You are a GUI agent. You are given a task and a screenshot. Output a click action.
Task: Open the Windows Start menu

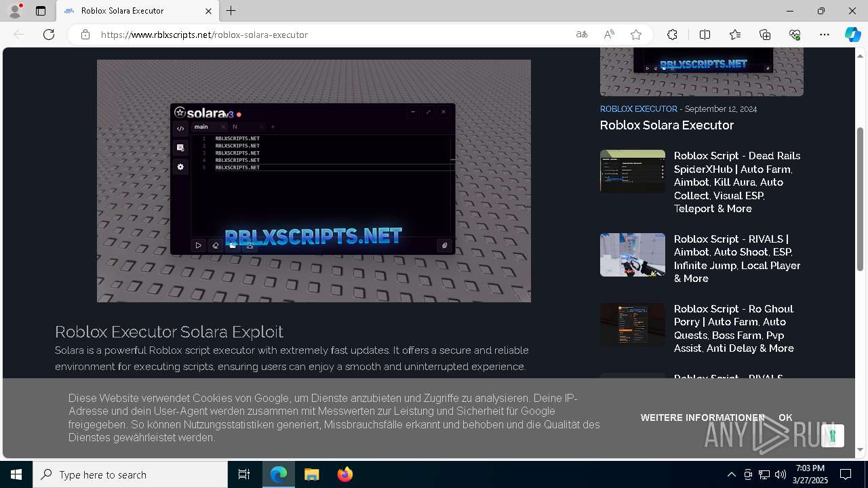tap(16, 474)
